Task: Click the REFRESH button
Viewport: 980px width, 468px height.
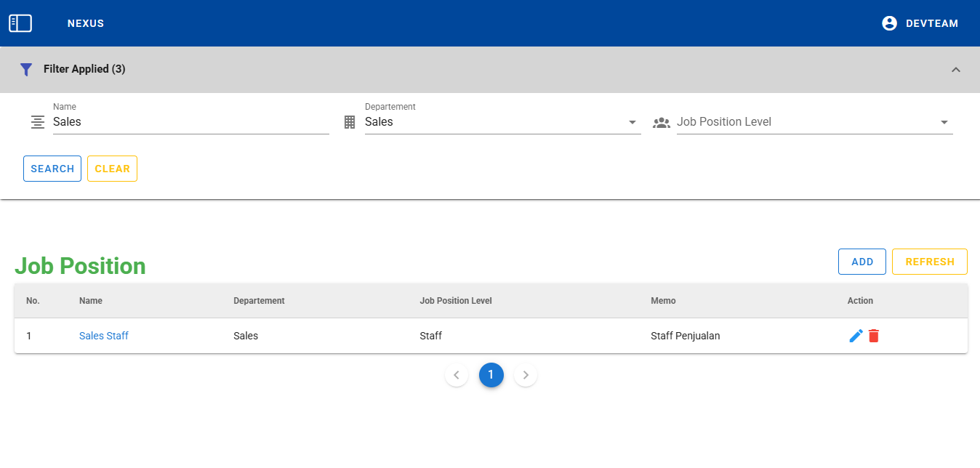Action: click(929, 262)
